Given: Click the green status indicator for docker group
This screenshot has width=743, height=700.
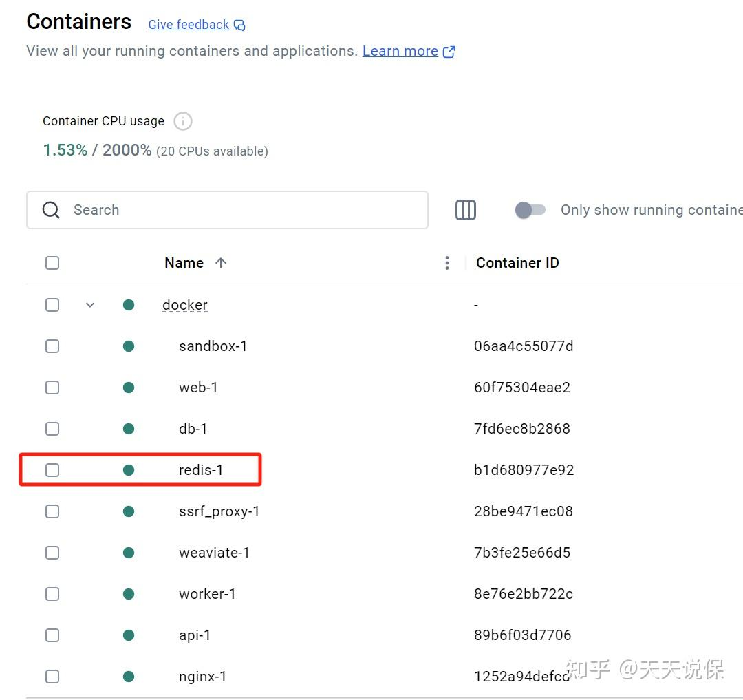Looking at the screenshot, I should click(x=129, y=304).
